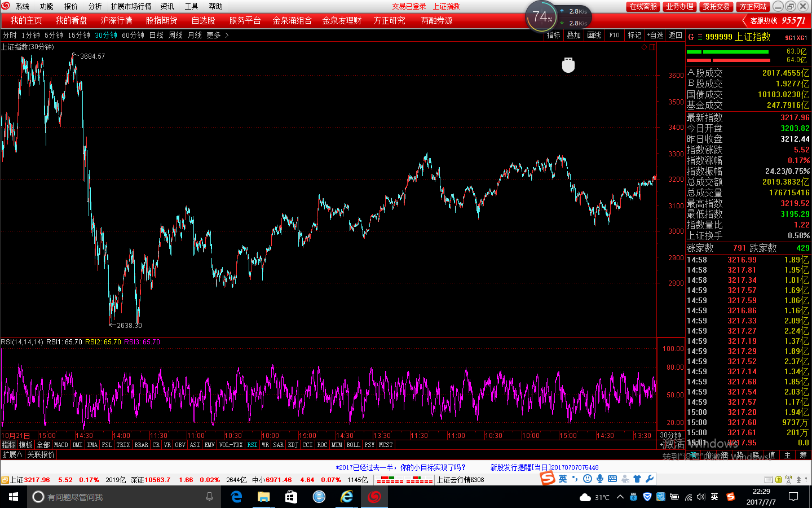The width and height of the screenshot is (812, 508).
Task: Switch chart to 周线 period
Action: [x=175, y=35]
